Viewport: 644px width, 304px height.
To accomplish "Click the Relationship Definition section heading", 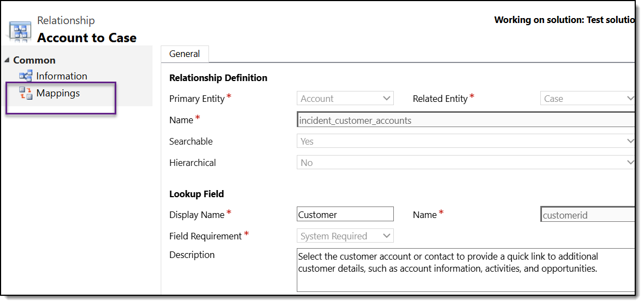I will (x=218, y=78).
